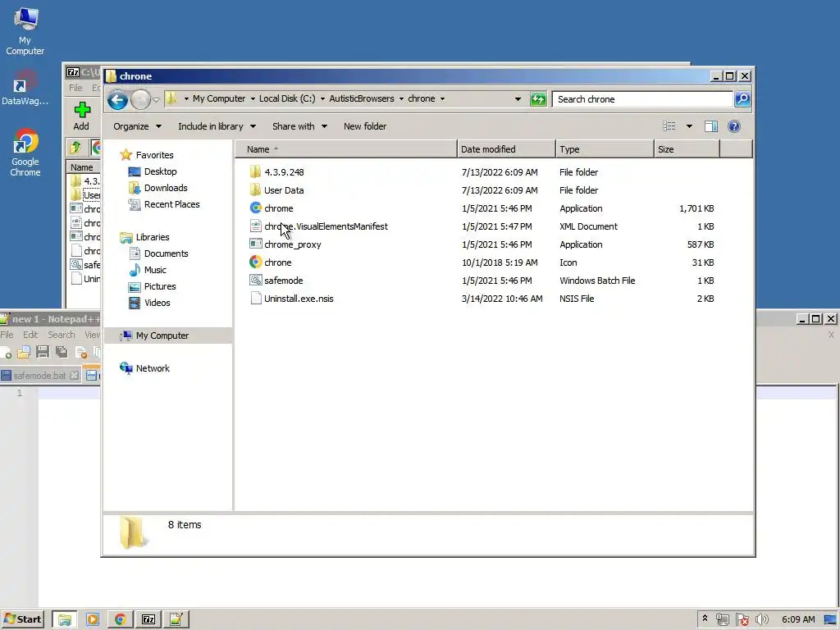Select the chrone Icon file

tap(277, 262)
